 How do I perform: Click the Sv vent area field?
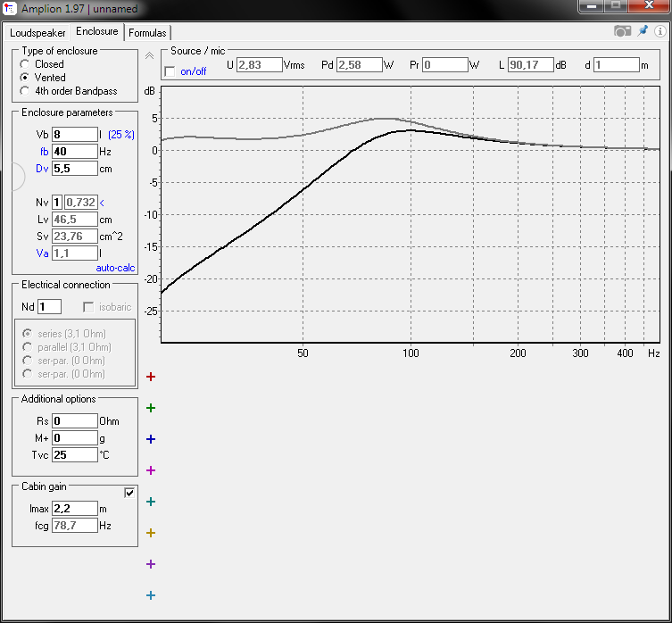pyautogui.click(x=75, y=237)
